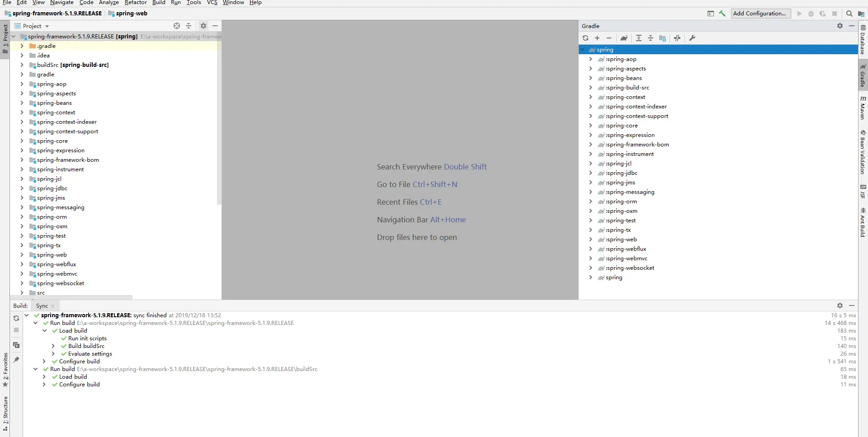Collapse all nodes in Gradle tree toolbar
Viewport: 868px width, 437px height.
point(651,38)
